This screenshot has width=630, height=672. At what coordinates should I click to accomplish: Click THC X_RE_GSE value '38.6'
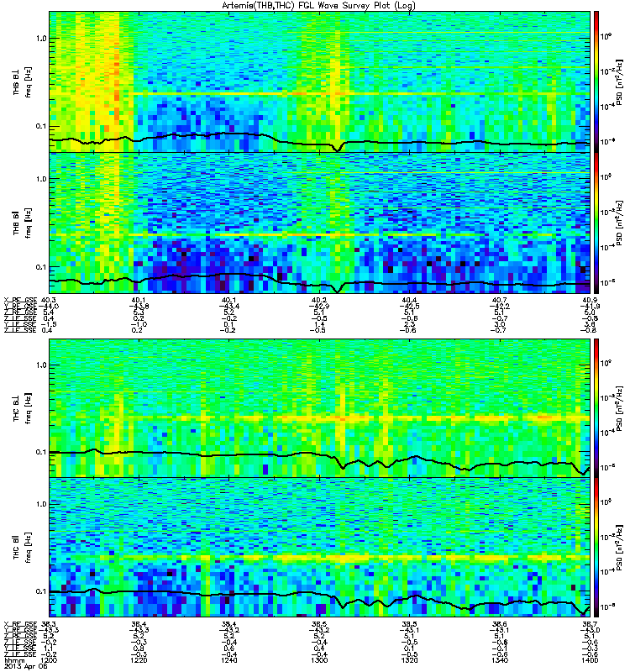point(499,624)
